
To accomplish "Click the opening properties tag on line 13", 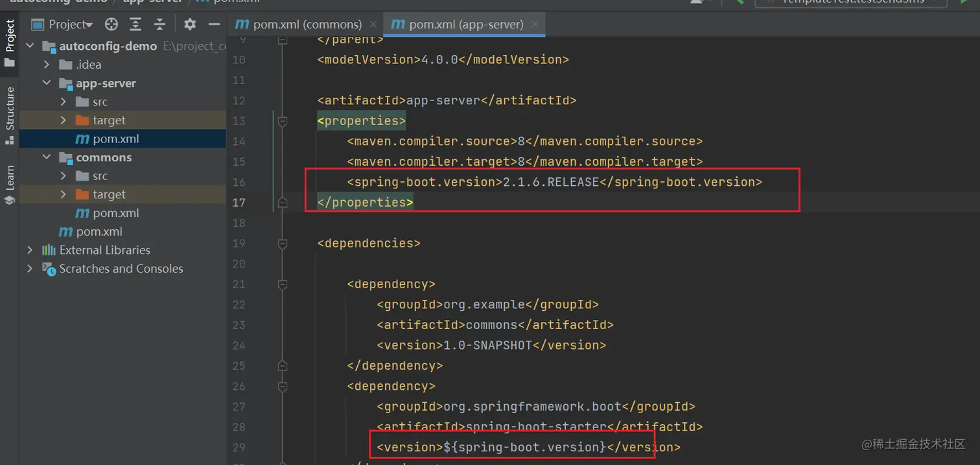I will coord(361,121).
